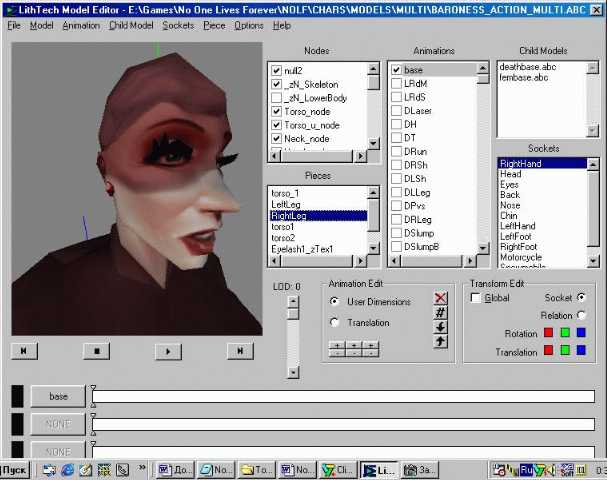Toggle the null2 node checkbox

pos(276,70)
